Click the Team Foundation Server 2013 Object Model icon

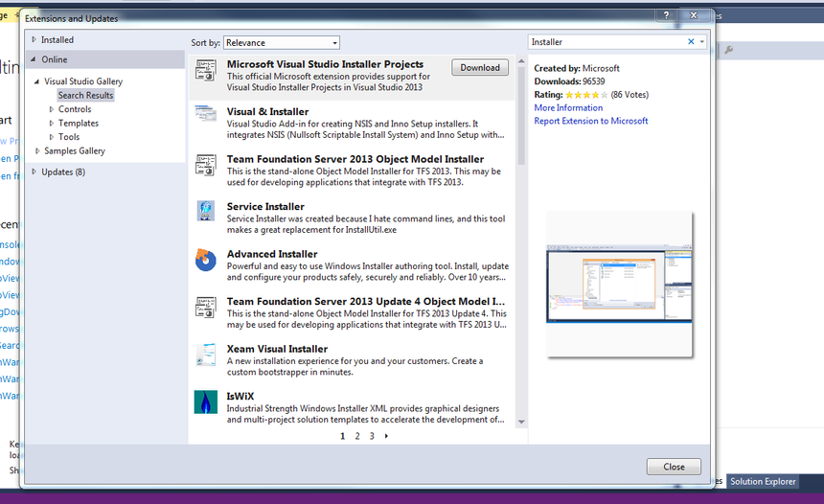pos(205,164)
